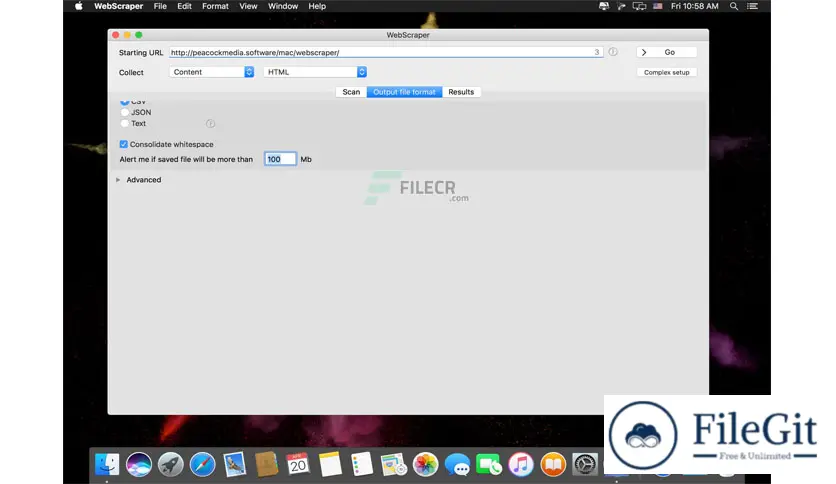Switch to the Results tab
Image resolution: width=836 pixels, height=484 pixels.
(461, 92)
